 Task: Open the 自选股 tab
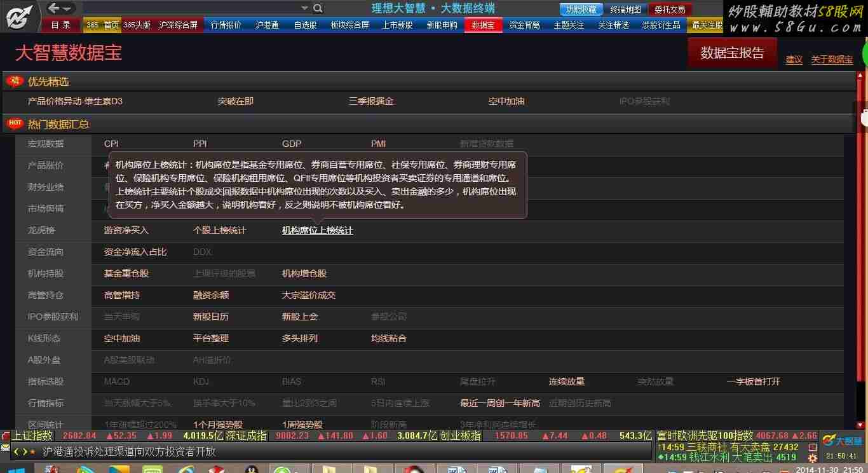[306, 25]
